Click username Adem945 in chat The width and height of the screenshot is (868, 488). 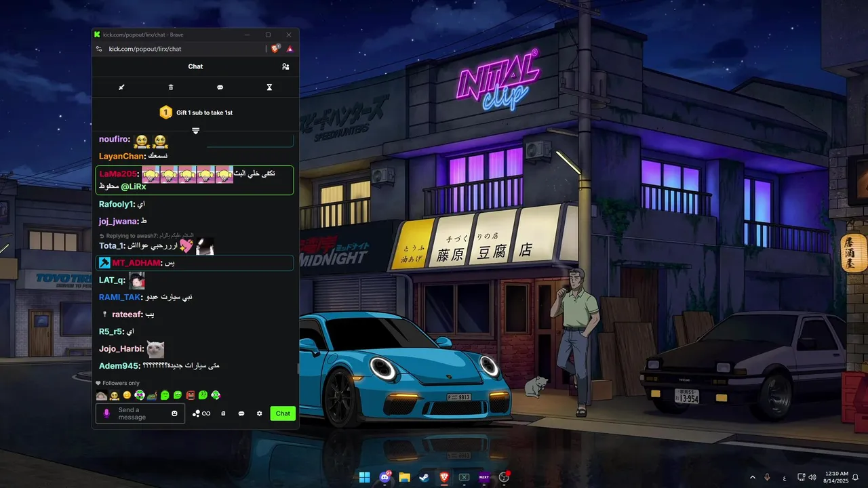[x=119, y=366]
